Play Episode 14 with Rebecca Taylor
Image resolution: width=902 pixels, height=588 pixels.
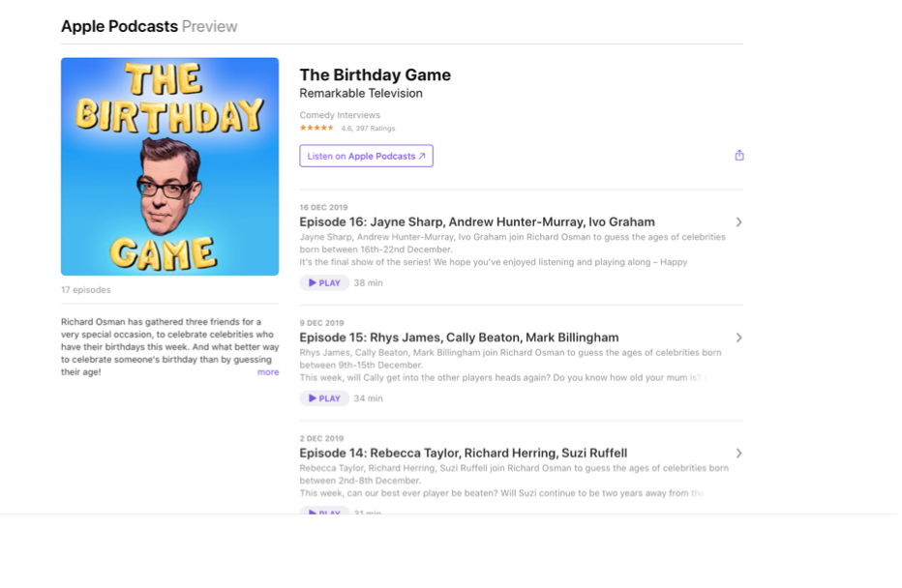click(324, 511)
